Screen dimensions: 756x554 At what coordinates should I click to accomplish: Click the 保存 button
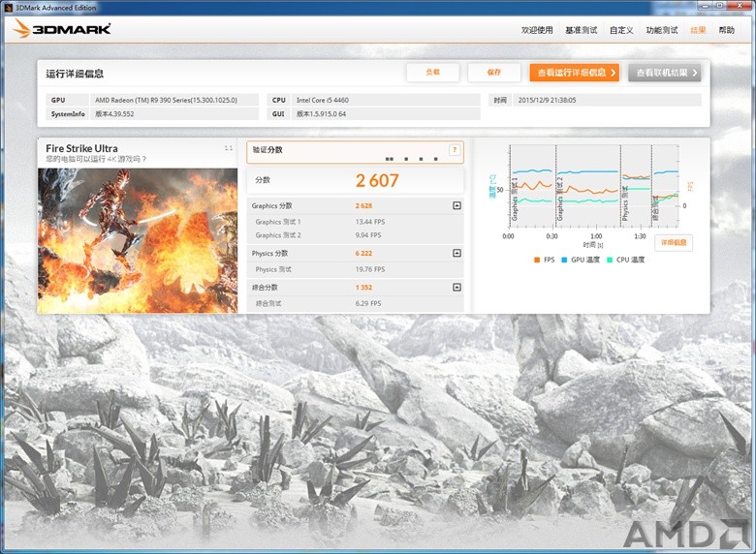coord(493,73)
